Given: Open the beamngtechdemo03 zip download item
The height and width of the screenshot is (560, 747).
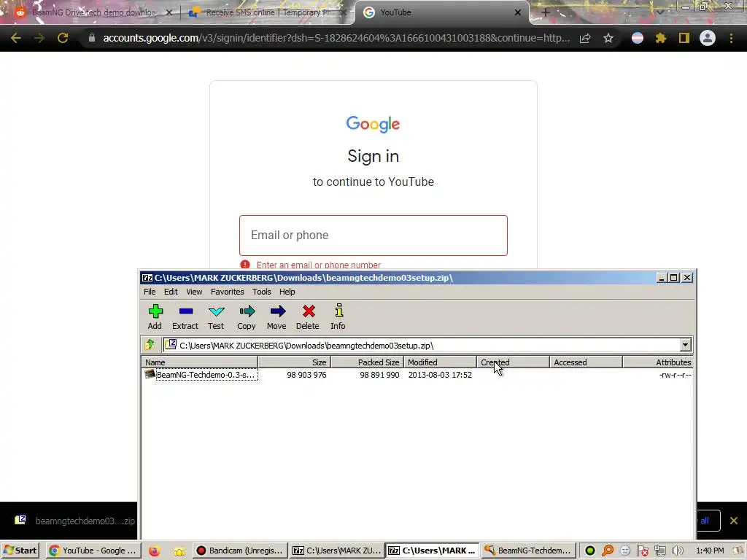Looking at the screenshot, I should (76, 521).
